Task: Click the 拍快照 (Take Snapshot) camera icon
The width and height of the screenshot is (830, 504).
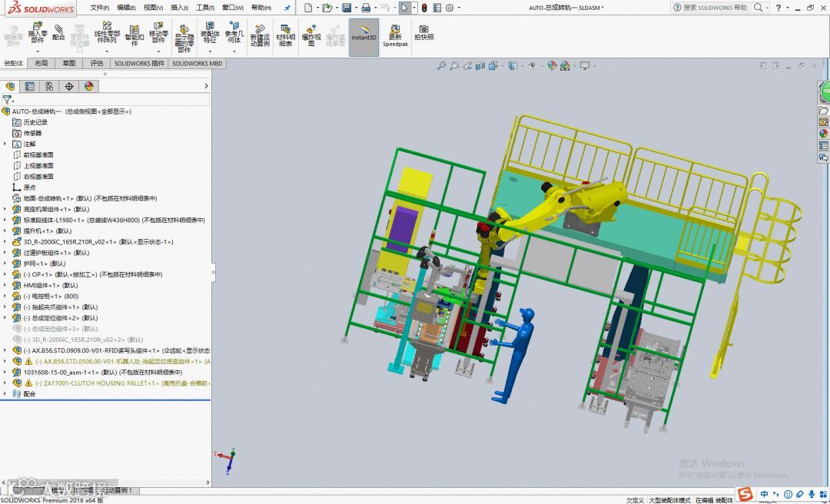Action: (x=424, y=32)
